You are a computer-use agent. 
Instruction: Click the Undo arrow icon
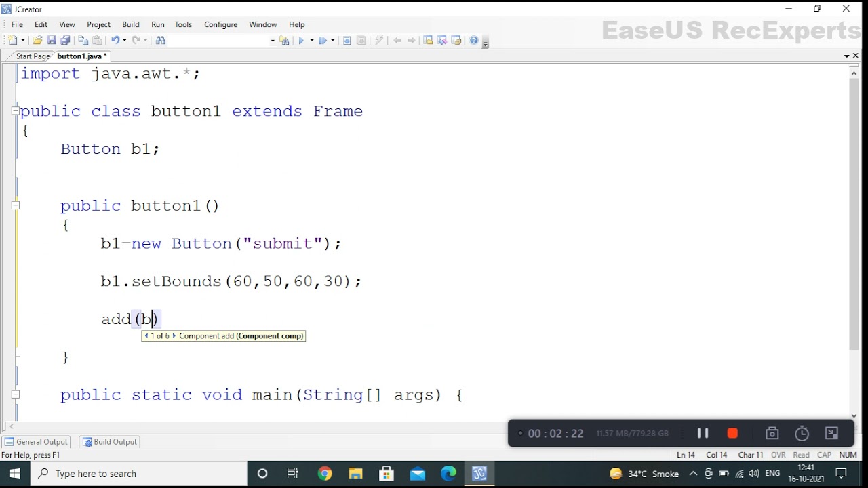(x=115, y=41)
